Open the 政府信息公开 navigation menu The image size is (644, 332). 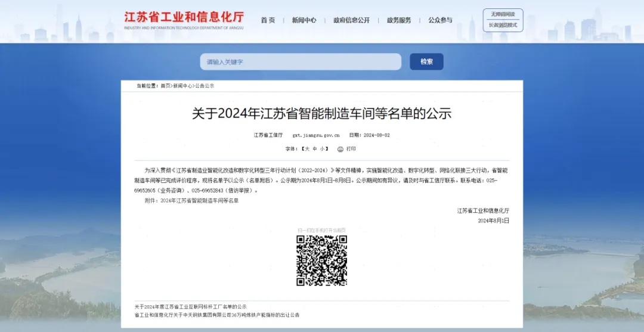tap(351, 20)
